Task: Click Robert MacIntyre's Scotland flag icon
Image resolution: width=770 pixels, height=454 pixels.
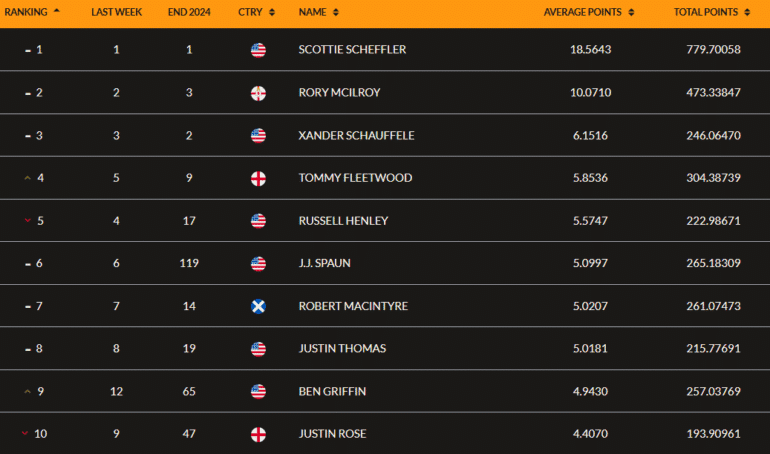Action: tap(258, 306)
